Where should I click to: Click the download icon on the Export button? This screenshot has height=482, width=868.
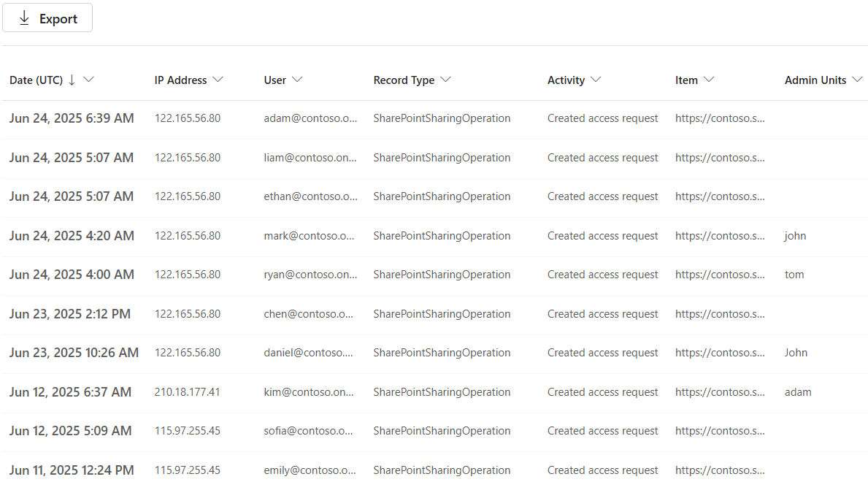(24, 17)
